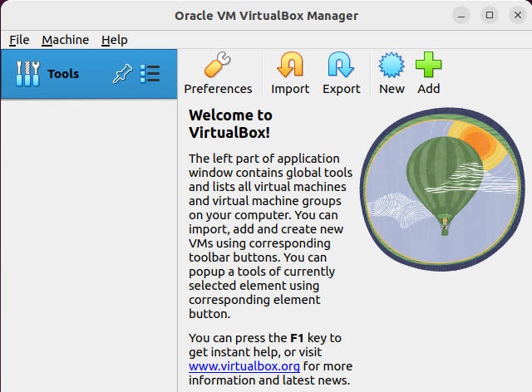Open the File menu
This screenshot has width=532, height=392.
tap(19, 40)
